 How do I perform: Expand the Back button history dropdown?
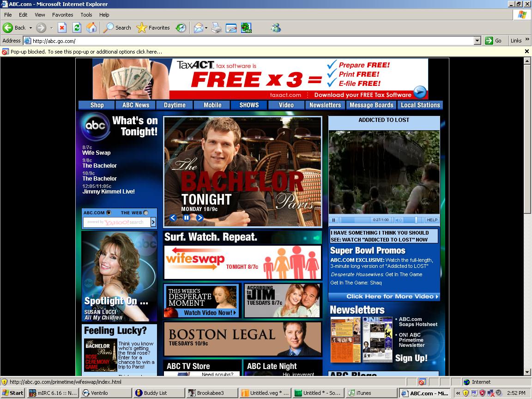click(x=30, y=28)
